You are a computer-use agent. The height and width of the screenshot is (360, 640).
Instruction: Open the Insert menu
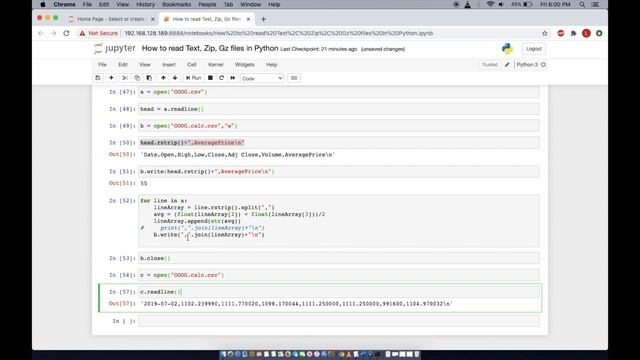(169, 64)
